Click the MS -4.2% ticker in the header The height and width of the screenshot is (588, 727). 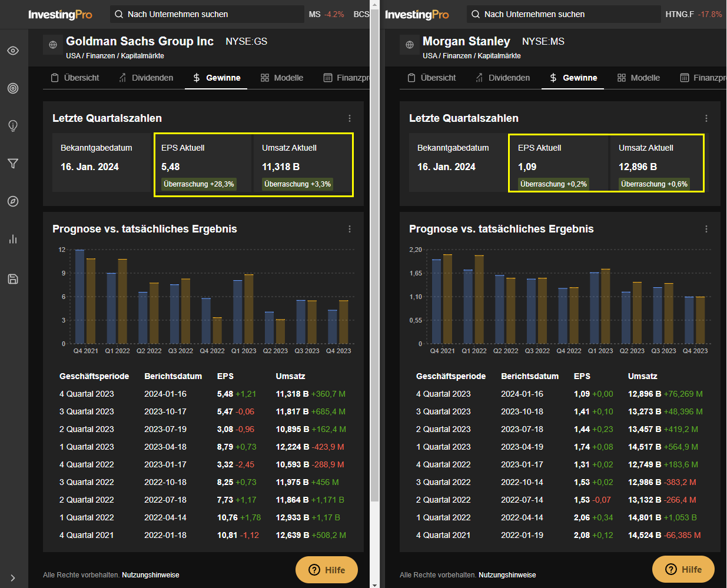click(327, 14)
